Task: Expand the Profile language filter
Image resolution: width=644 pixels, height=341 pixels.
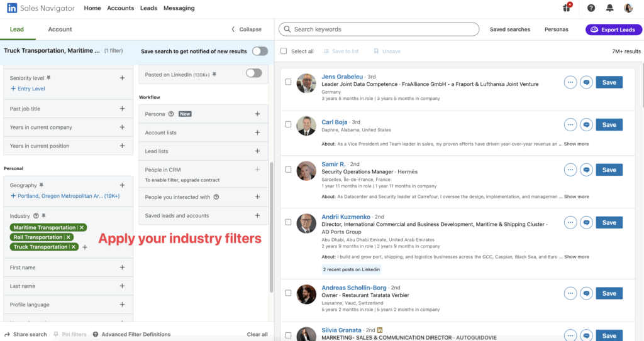Action: tap(122, 305)
